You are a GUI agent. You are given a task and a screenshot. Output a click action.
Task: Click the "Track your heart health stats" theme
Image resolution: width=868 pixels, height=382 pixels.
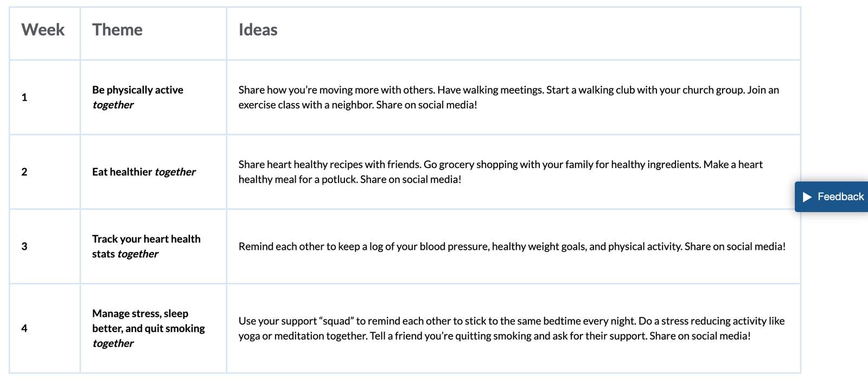[x=146, y=239]
